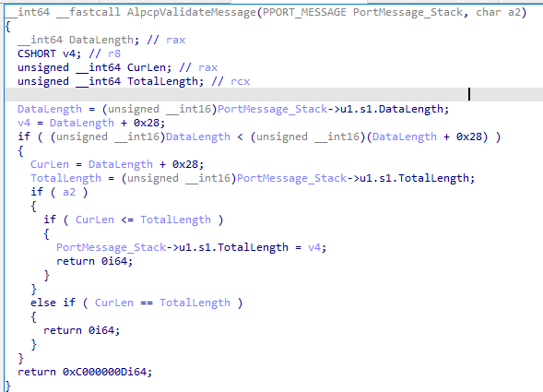Click a2 in the if condition
This screenshot has width=543, height=392.
[69, 192]
